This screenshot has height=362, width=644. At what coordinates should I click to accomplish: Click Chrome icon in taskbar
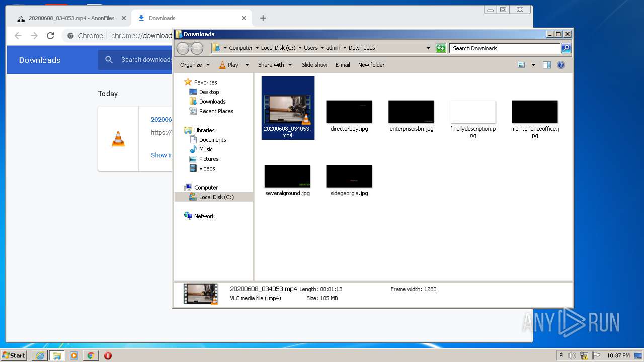pos(91,355)
